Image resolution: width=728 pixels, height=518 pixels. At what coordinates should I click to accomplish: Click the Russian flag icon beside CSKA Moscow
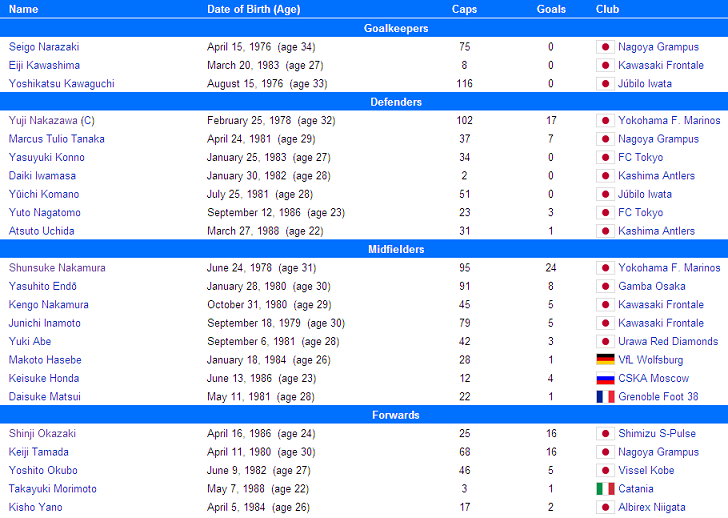[605, 378]
